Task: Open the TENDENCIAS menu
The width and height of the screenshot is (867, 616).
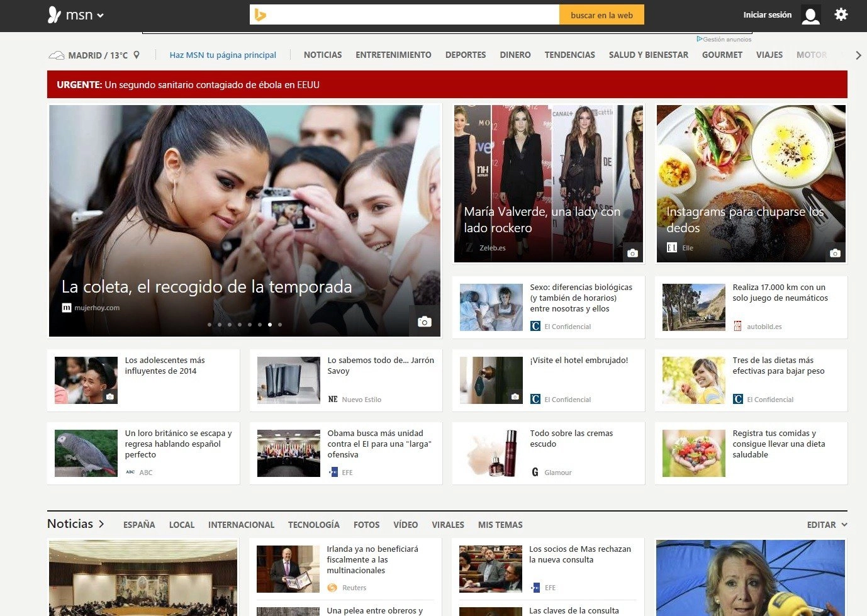Action: pos(569,55)
